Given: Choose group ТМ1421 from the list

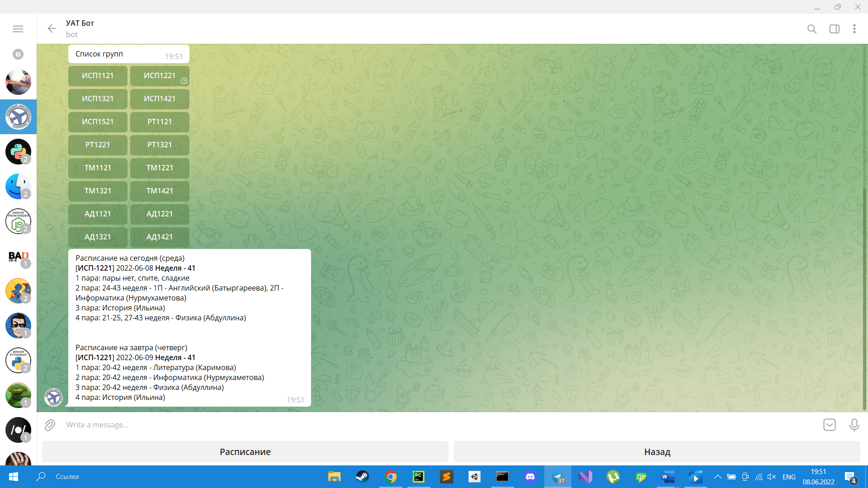Looking at the screenshot, I should (160, 191).
